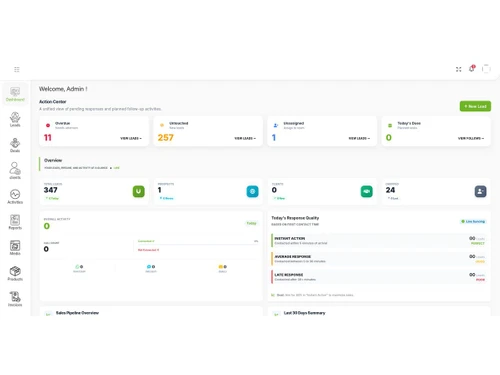The height and width of the screenshot is (375, 500).
Task: Open Activities from the sidebar
Action: click(15, 196)
